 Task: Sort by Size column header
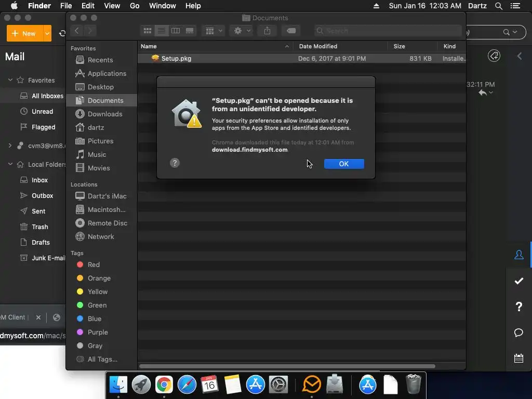coord(412,46)
